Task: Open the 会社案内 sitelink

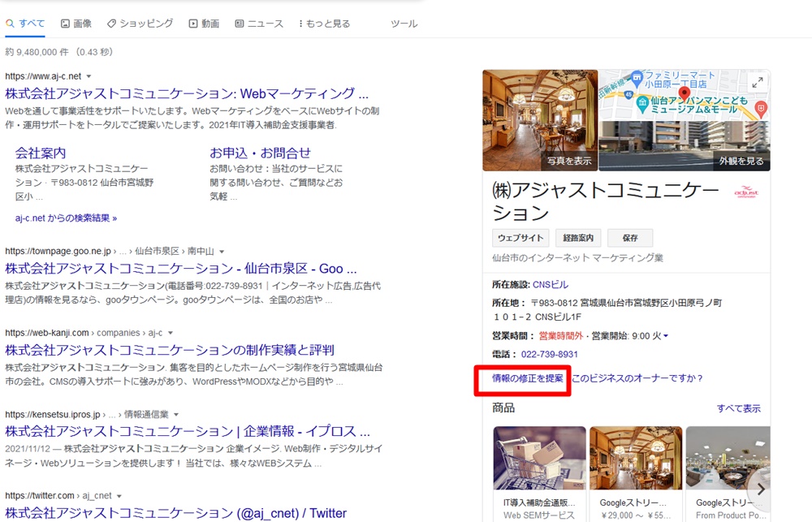Action: pos(41,153)
